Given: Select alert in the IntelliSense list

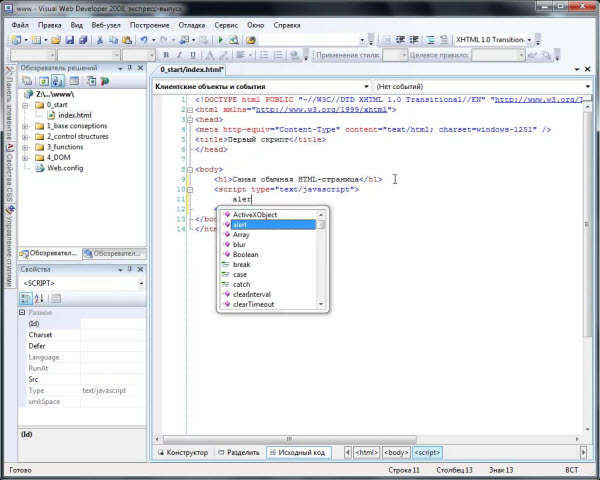Looking at the screenshot, I should click(x=247, y=225).
